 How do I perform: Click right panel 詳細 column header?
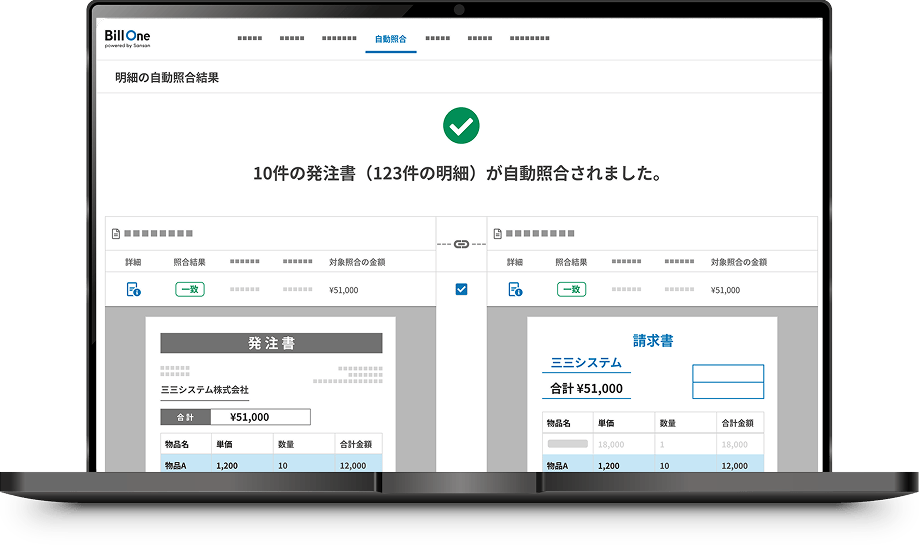515,262
